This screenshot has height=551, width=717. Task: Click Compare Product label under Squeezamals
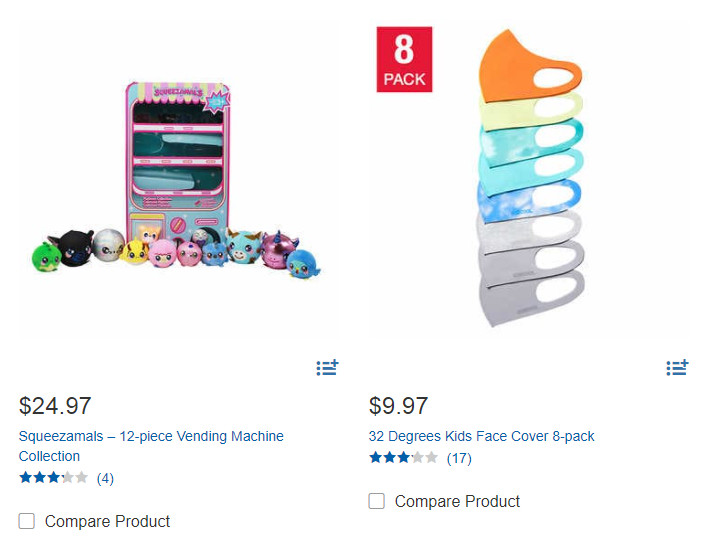pos(107,521)
